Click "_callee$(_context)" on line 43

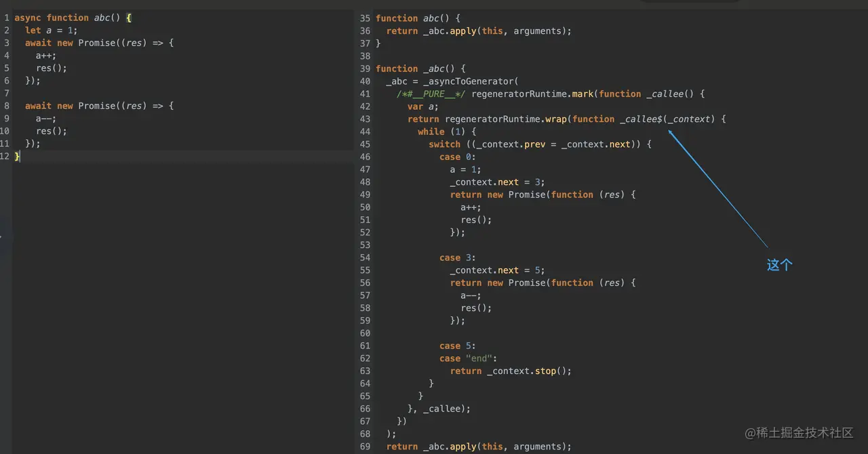(x=666, y=119)
